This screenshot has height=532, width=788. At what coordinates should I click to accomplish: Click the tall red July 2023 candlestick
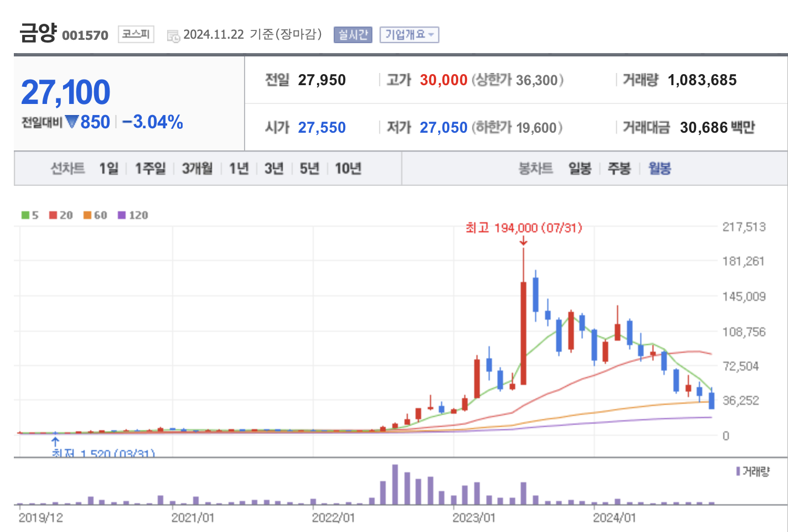point(523,316)
